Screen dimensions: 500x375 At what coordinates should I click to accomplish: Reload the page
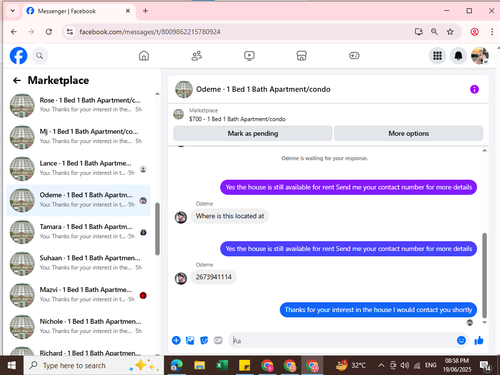[x=49, y=32]
